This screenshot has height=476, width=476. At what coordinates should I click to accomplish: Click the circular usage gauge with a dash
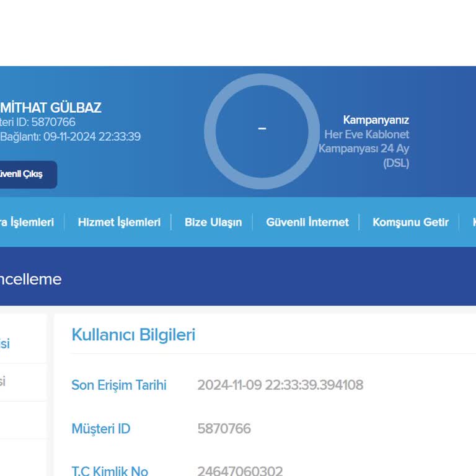[262, 131]
